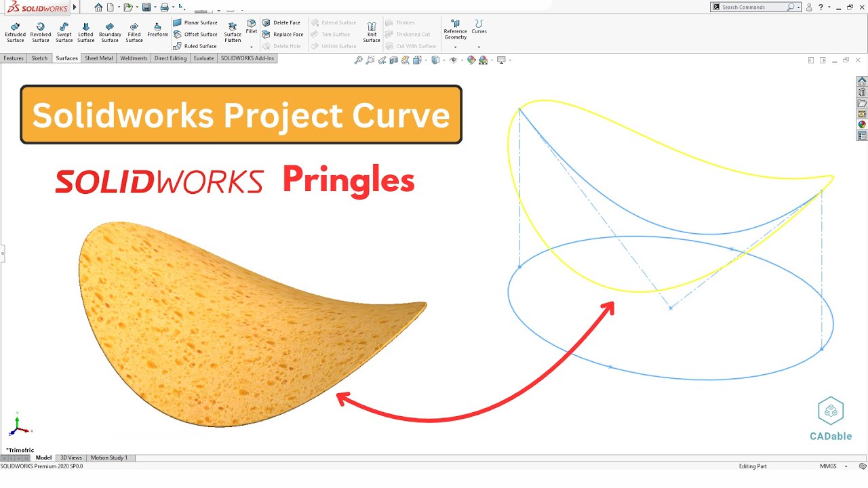
Task: Click the Home icon in the top bar
Action: point(98,7)
